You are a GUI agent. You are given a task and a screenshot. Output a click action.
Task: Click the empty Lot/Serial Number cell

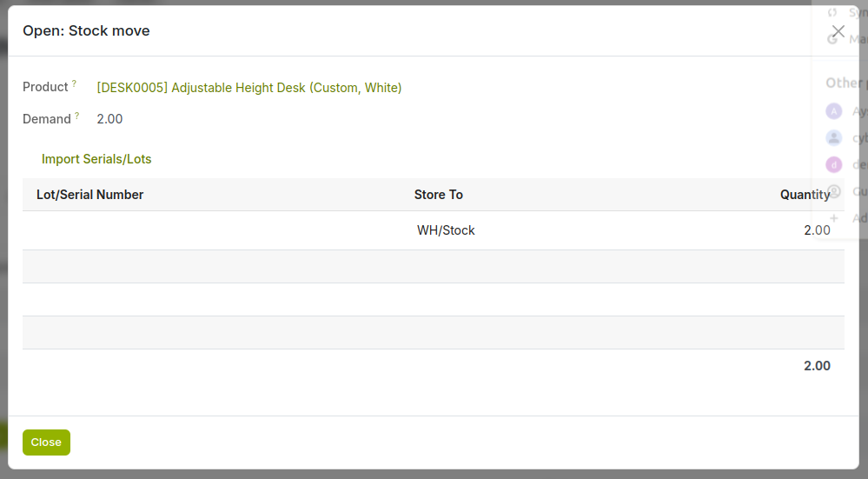click(209, 230)
